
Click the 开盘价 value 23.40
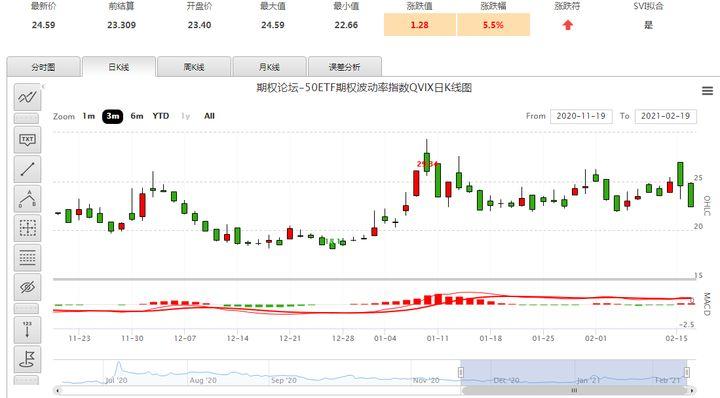(x=199, y=25)
